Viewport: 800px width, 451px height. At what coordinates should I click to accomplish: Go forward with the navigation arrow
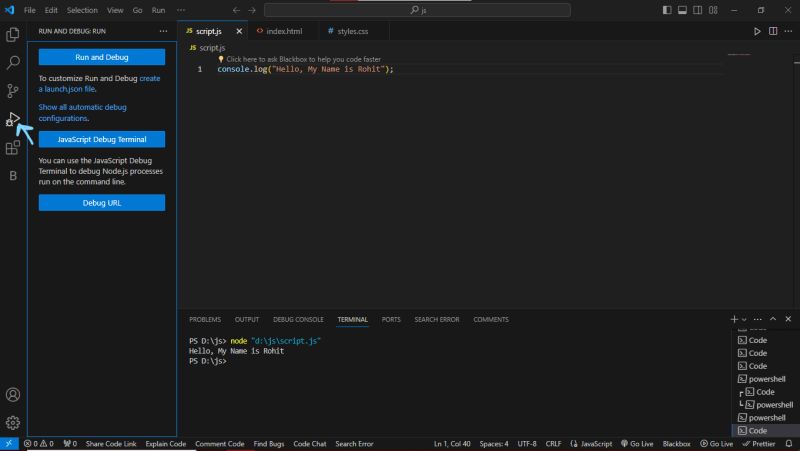click(252, 10)
